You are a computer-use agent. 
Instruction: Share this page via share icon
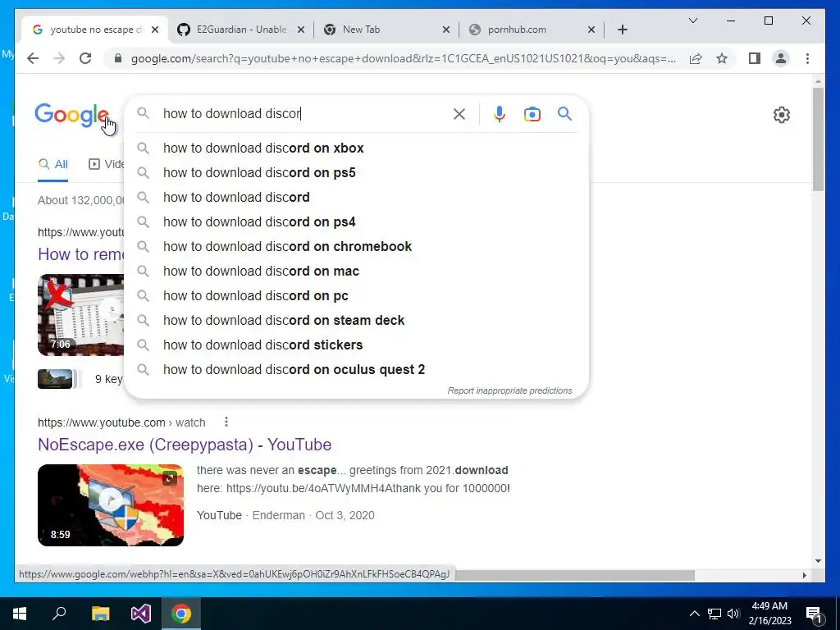click(696, 58)
